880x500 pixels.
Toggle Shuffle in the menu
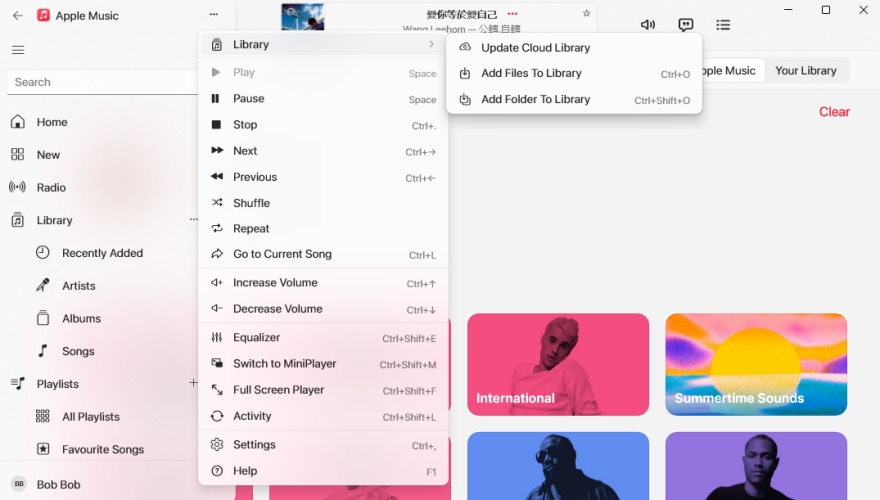323,203
